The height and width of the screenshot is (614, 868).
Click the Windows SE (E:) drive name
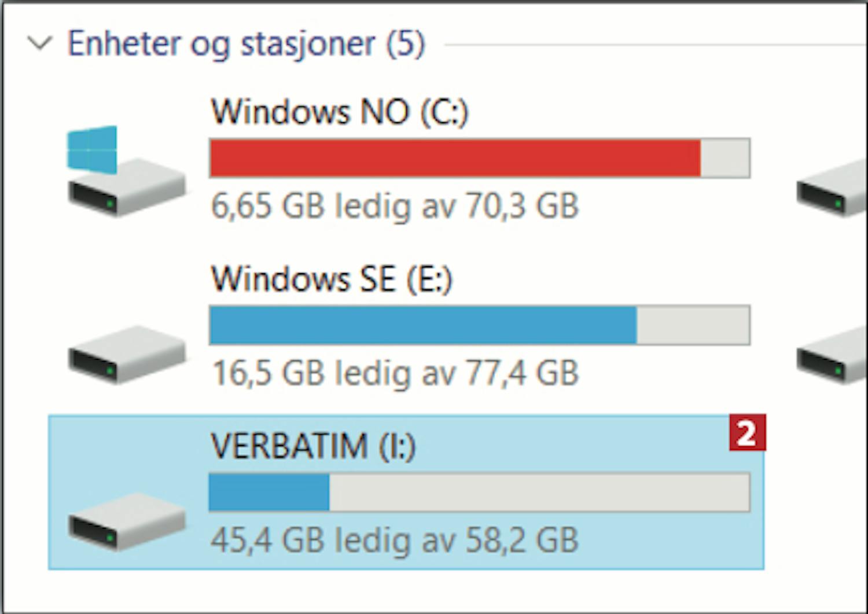coord(331,279)
